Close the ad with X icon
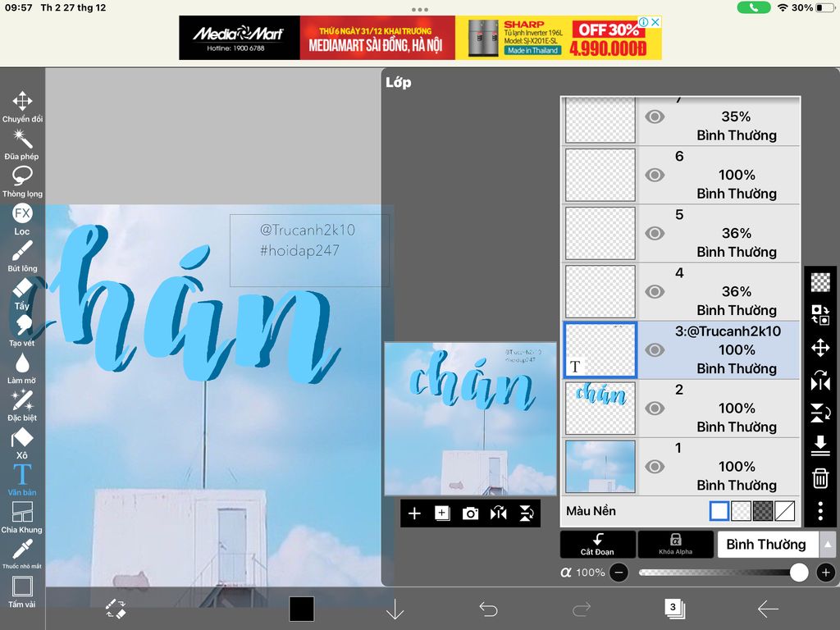840x630 pixels. pos(655,22)
